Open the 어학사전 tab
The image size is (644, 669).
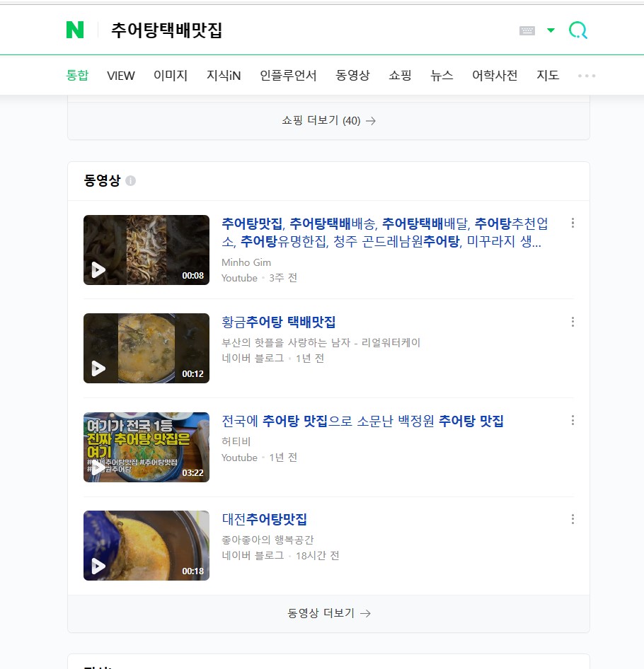tap(495, 76)
